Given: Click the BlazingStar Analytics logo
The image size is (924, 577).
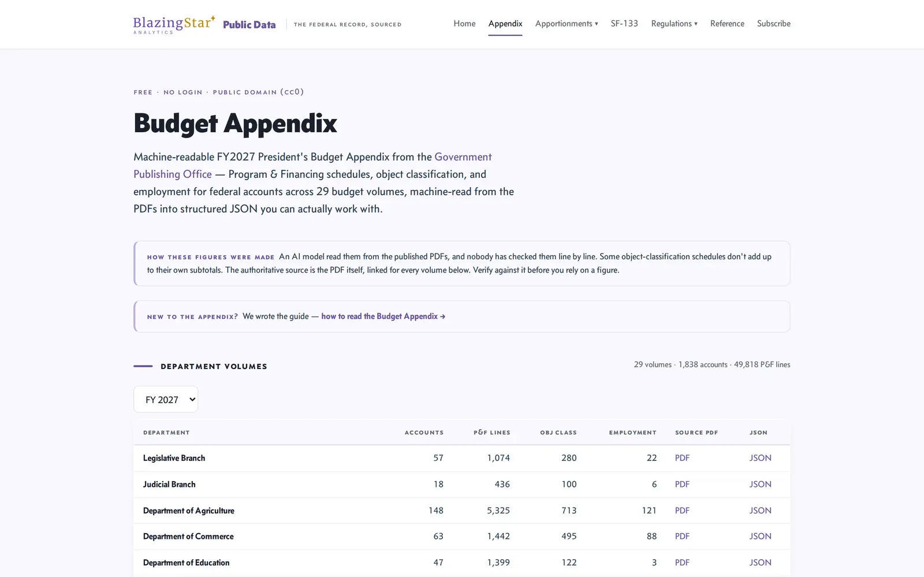Looking at the screenshot, I should 174,24.
